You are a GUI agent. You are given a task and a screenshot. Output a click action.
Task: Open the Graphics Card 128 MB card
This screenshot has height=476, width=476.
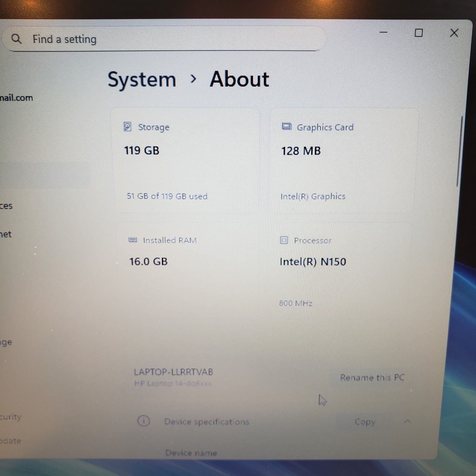tap(343, 162)
